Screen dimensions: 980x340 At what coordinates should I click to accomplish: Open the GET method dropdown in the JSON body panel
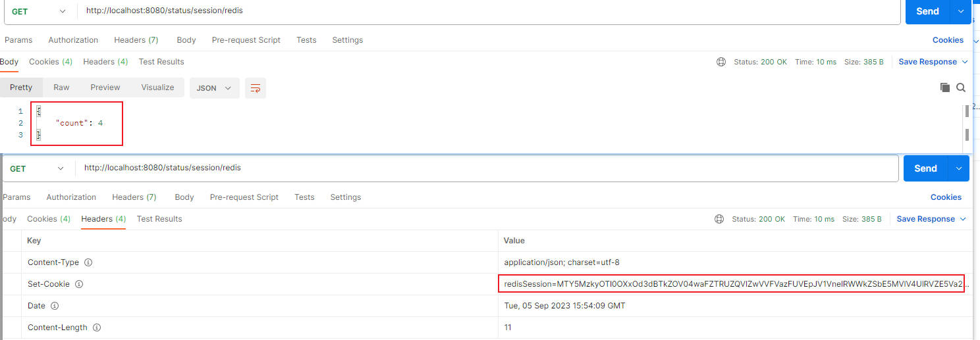pyautogui.click(x=40, y=12)
